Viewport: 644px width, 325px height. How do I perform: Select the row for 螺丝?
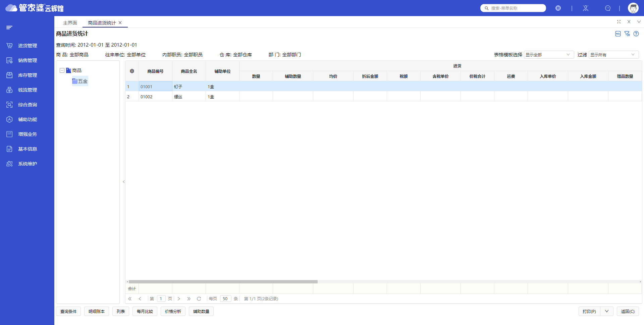pos(383,97)
